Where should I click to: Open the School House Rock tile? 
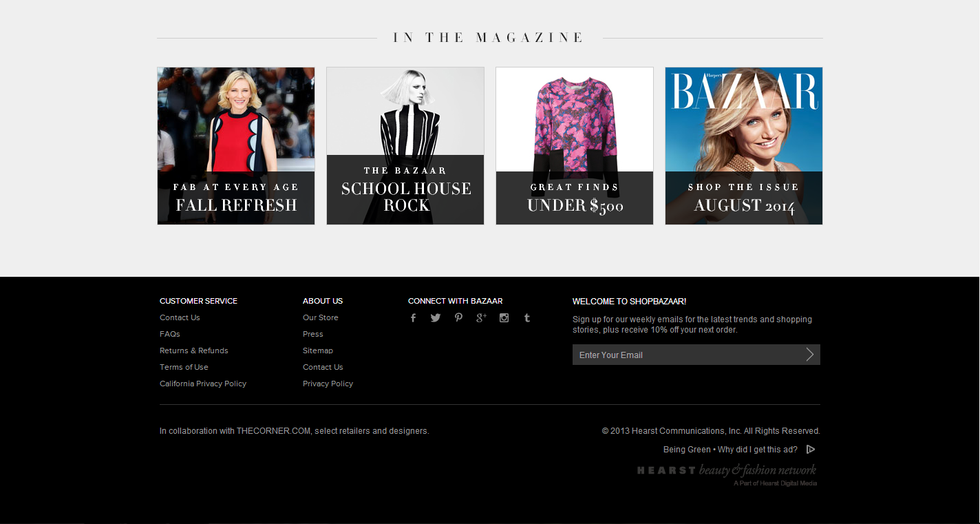(x=405, y=146)
